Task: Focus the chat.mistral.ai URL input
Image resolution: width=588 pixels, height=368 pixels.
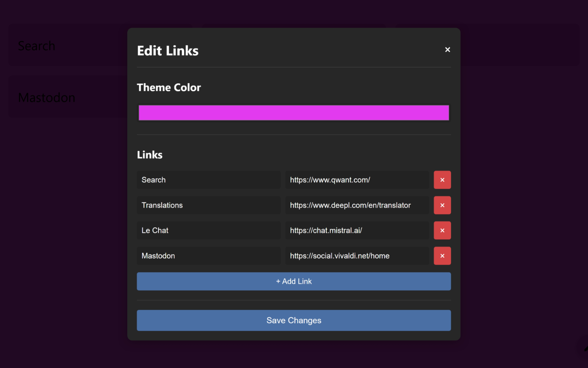Action: pyautogui.click(x=357, y=230)
